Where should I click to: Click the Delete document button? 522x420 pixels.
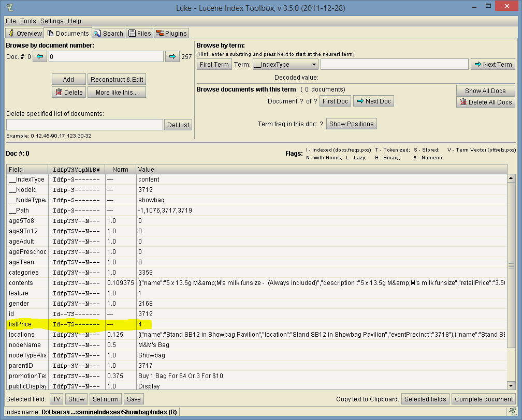coord(69,92)
